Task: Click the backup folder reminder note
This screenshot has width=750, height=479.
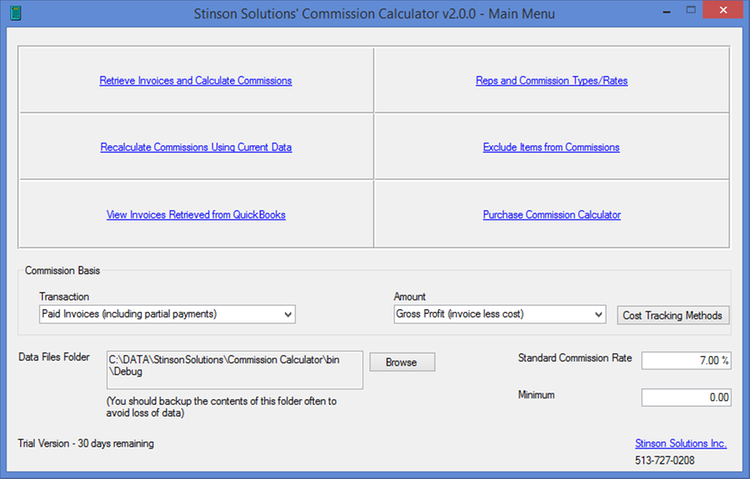Action: tap(221, 407)
